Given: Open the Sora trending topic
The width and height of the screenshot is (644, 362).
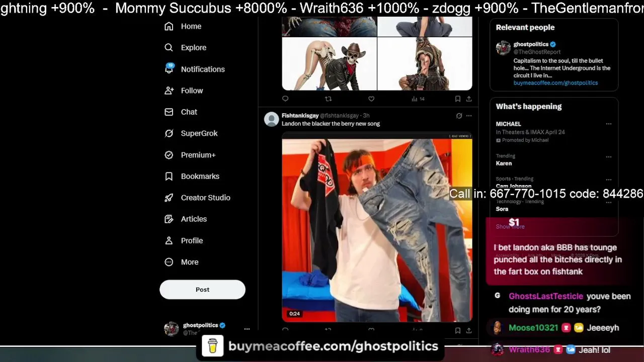Looking at the screenshot, I should click(502, 209).
